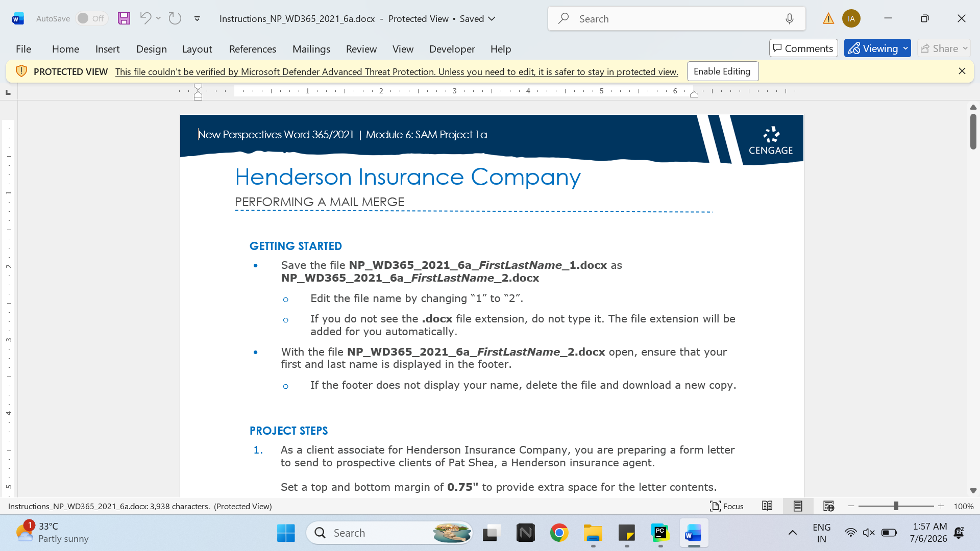Click the vertical scrollbar up arrow
Viewport: 980px width, 551px height.
click(973, 107)
